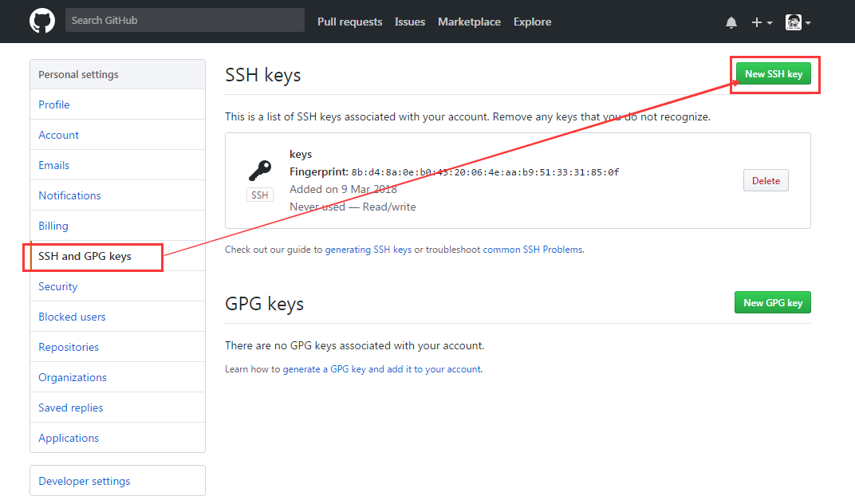Open Pull requests in top navigation
The width and height of the screenshot is (855, 504).
[349, 22]
